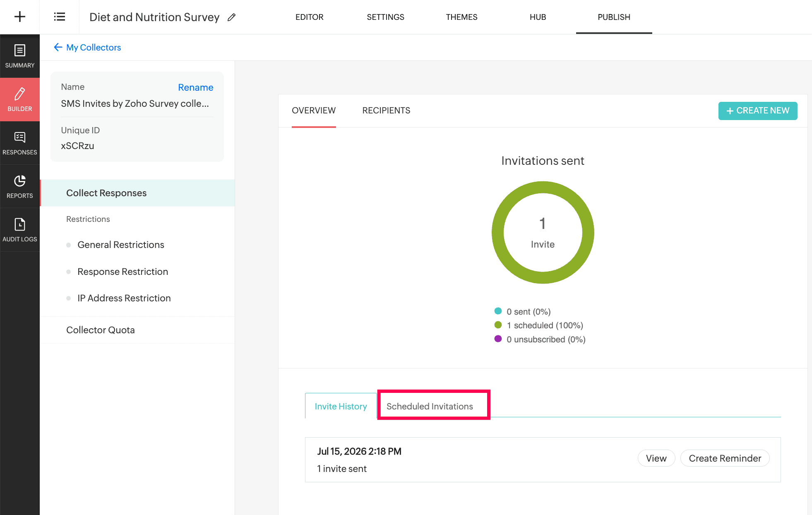Click the plus icon to create a new survey
The width and height of the screenshot is (812, 515).
pyautogui.click(x=19, y=17)
